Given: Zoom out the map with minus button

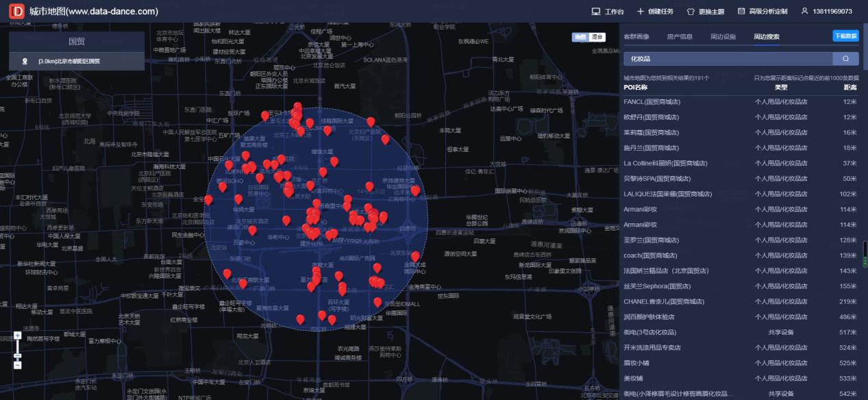Looking at the screenshot, I should pyautogui.click(x=17, y=365).
